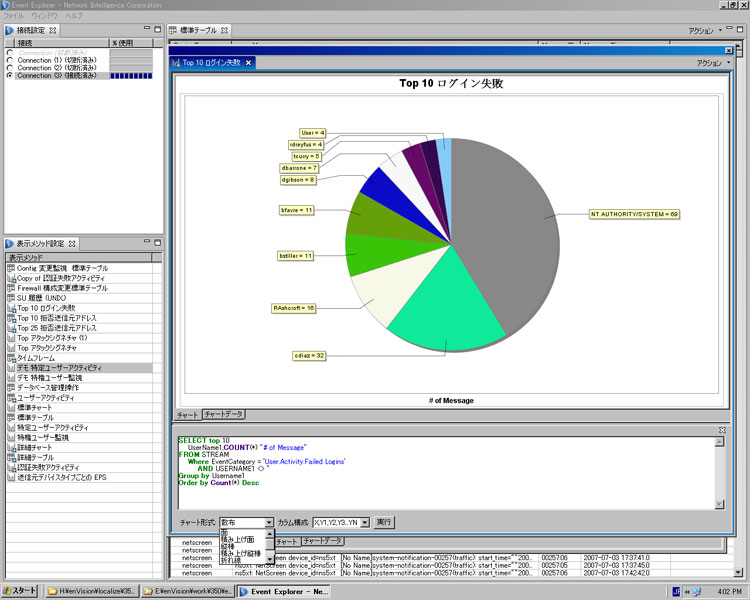Click the table icon beside 詳細テーブル
This screenshot has width=750, height=600.
pyautogui.click(x=11, y=458)
